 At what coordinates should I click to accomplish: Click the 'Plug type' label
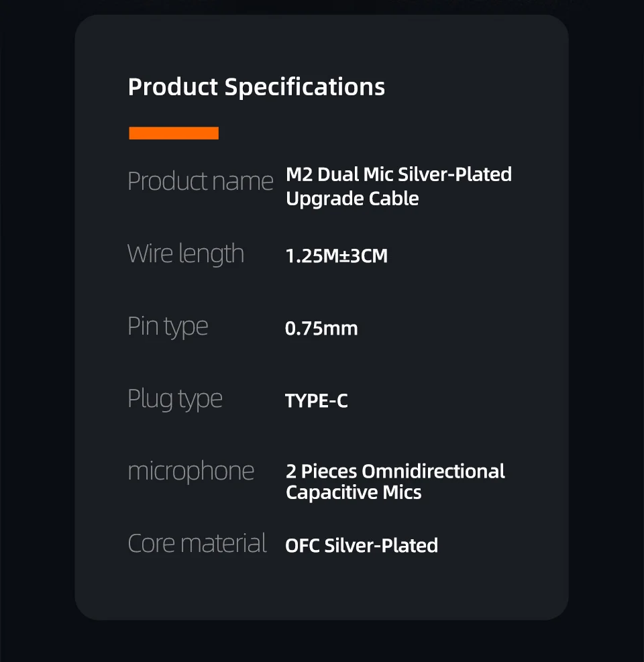coord(174,399)
